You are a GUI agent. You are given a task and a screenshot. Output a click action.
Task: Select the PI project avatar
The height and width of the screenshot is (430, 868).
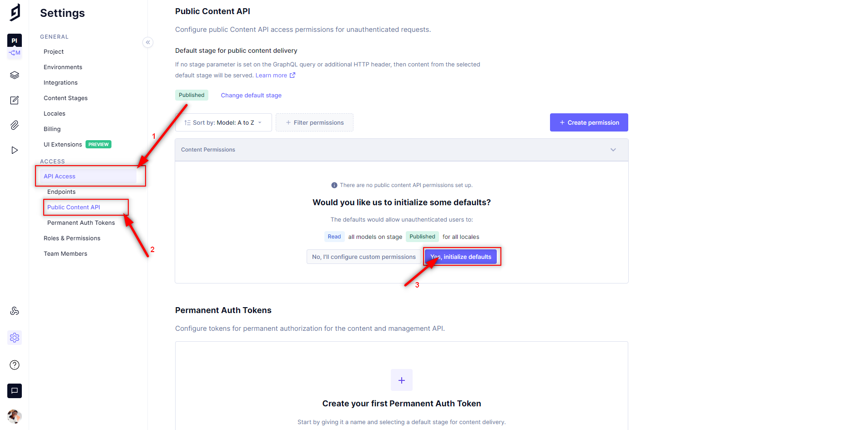(x=14, y=40)
